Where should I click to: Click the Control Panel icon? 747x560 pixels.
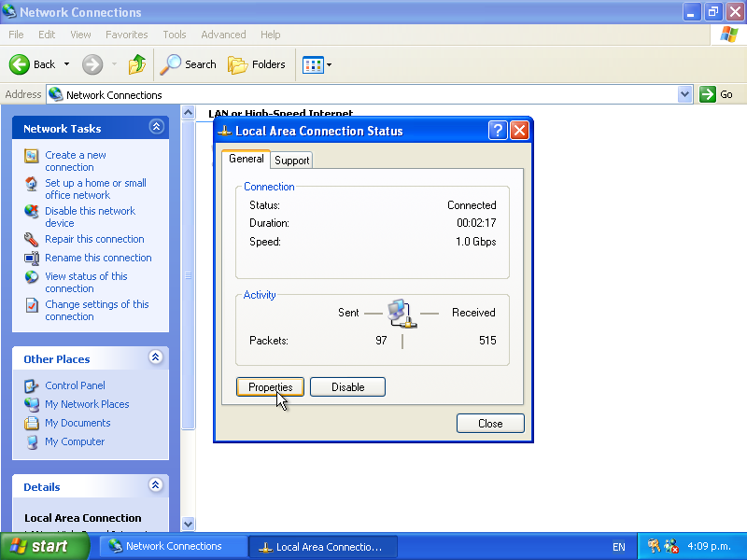click(x=32, y=385)
